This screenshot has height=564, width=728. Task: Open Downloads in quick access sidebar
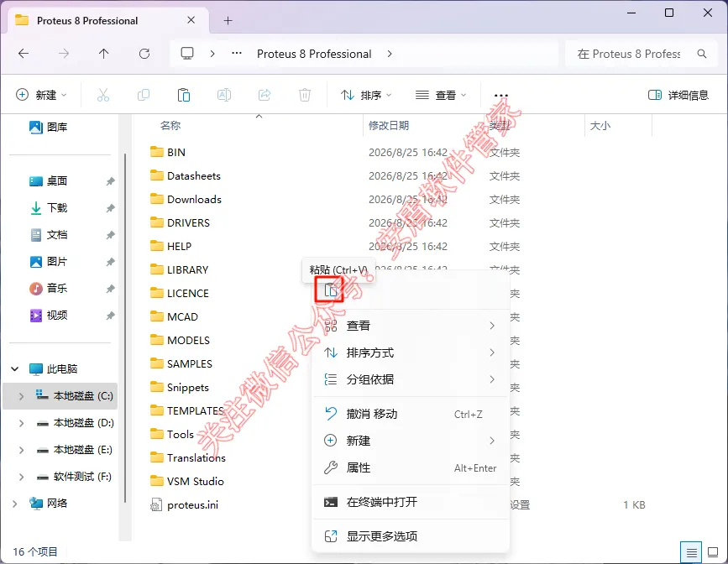pos(49,208)
